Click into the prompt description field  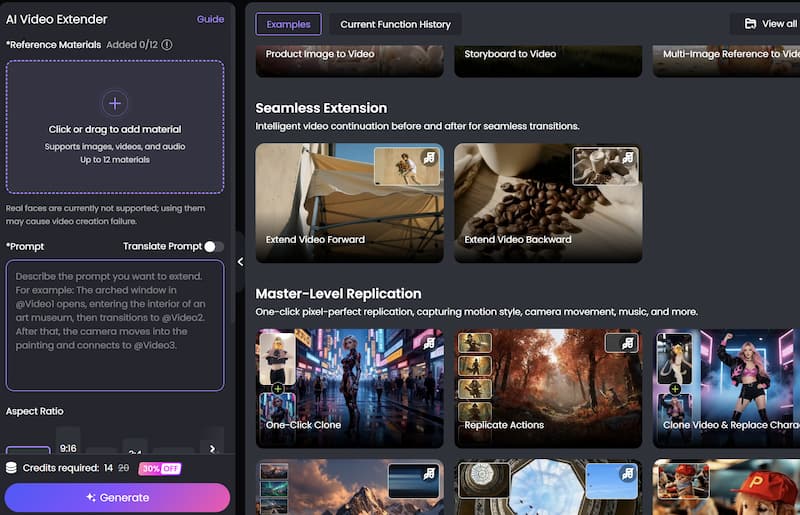point(115,325)
